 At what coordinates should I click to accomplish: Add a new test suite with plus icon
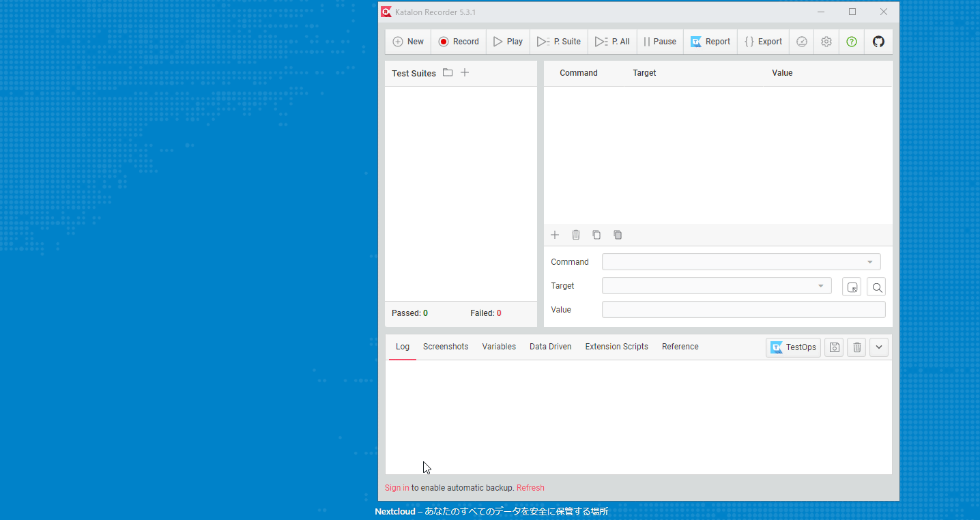click(x=465, y=72)
